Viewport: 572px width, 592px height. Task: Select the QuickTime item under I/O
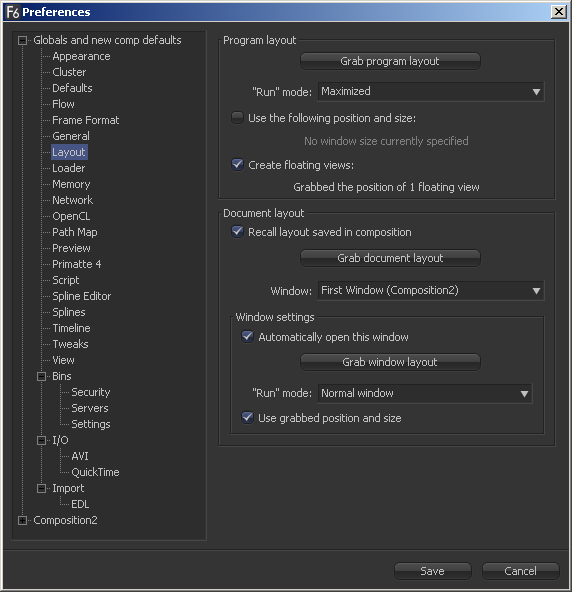click(x=95, y=472)
